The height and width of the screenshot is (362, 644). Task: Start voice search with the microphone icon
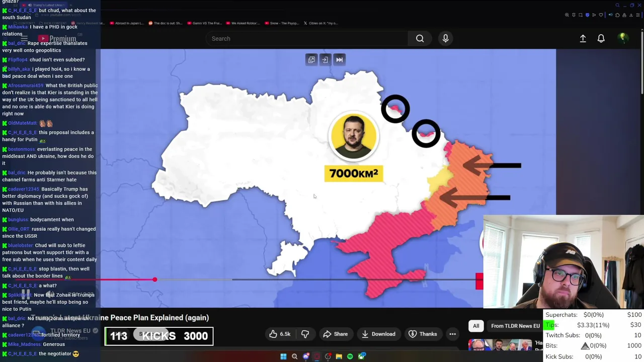pyautogui.click(x=445, y=38)
